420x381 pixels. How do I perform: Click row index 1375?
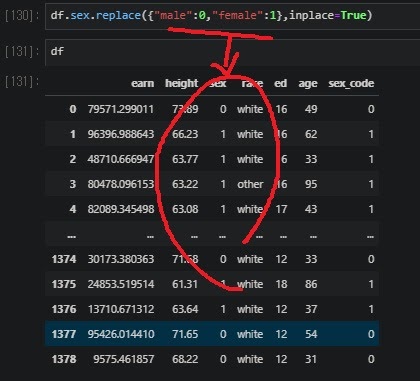click(x=64, y=284)
